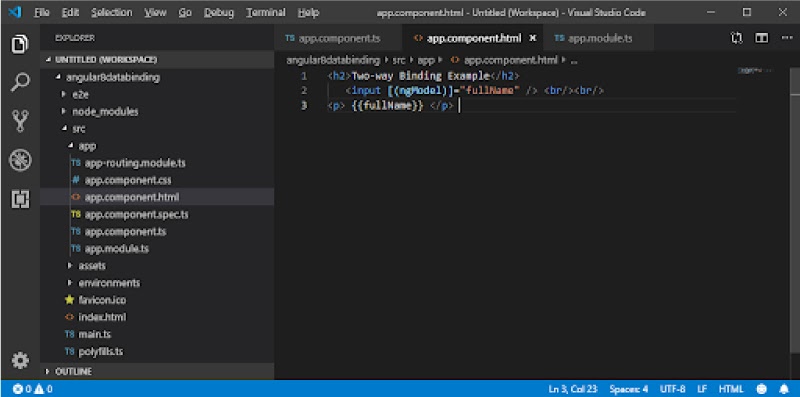Screen dimensions: 800x397
Task: Expand the e2e folder
Action: coord(64,94)
